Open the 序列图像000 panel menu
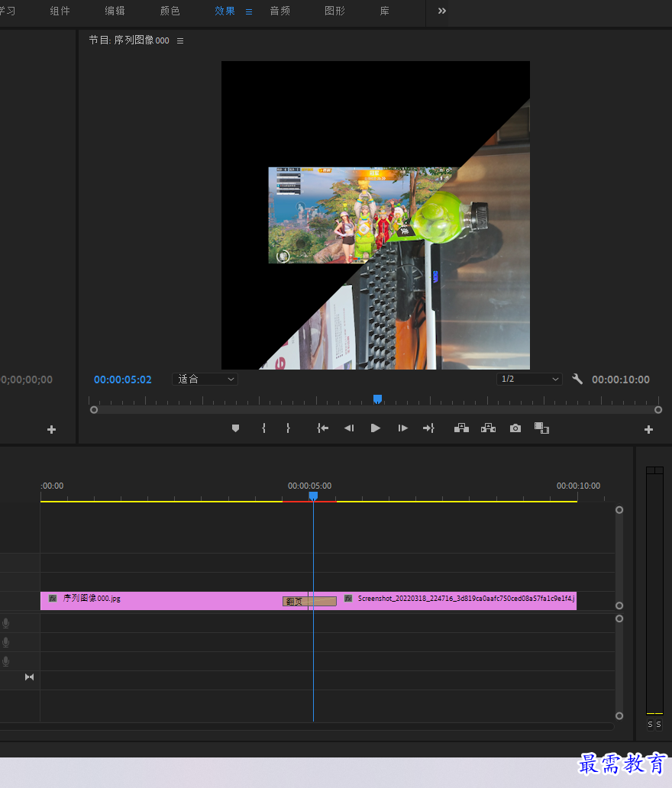 [x=180, y=40]
